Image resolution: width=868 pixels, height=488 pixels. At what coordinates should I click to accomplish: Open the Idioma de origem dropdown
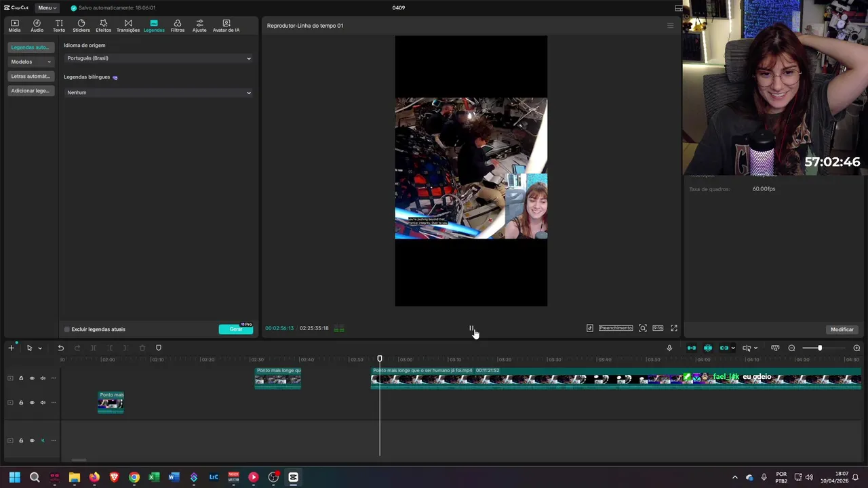click(x=159, y=58)
